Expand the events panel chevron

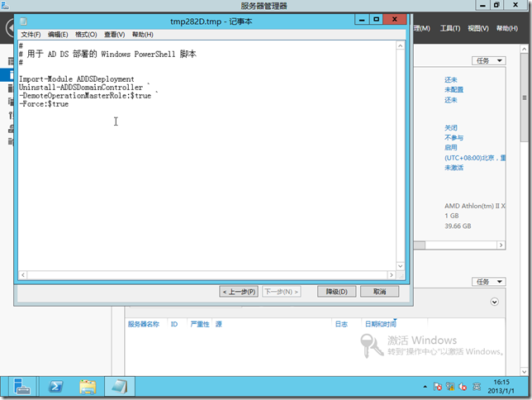point(494,302)
